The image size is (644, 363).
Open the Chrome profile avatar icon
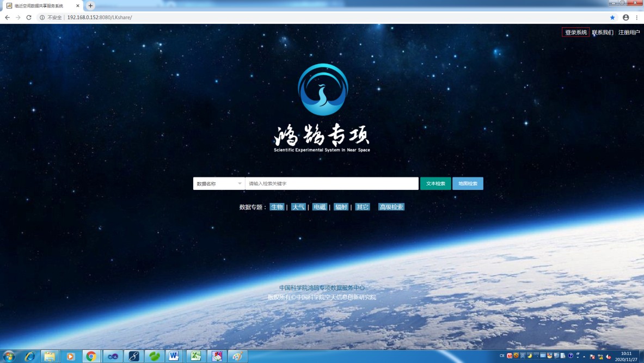(625, 17)
